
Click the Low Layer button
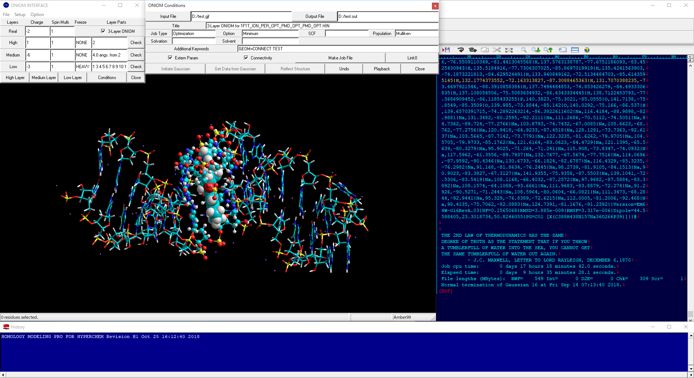(73, 77)
